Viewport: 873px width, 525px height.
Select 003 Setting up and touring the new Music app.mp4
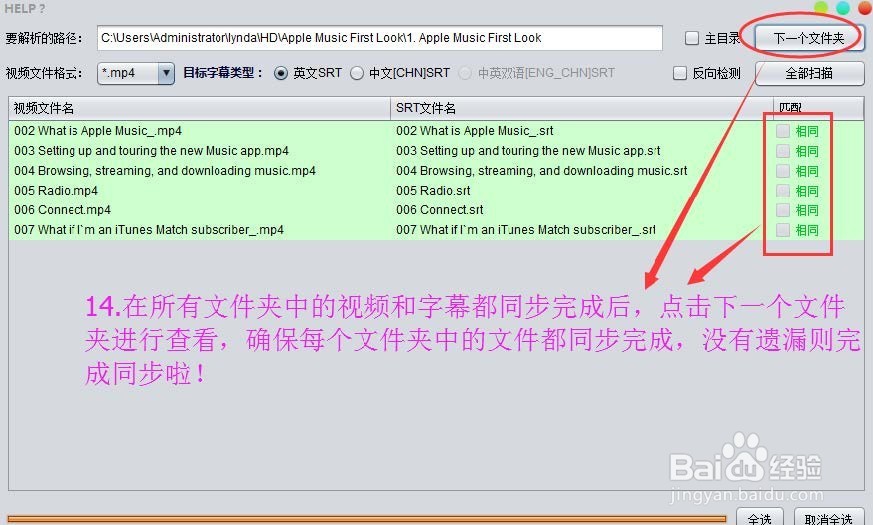pyautogui.click(x=151, y=151)
